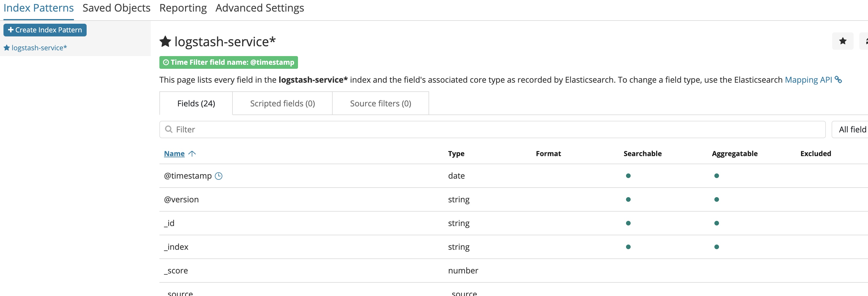Image resolution: width=868 pixels, height=296 pixels.
Task: Click the aggregatable dot for _index
Action: (x=716, y=247)
